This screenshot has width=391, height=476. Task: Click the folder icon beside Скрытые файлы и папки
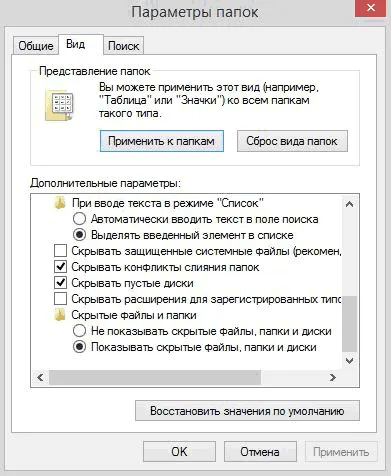(x=60, y=315)
